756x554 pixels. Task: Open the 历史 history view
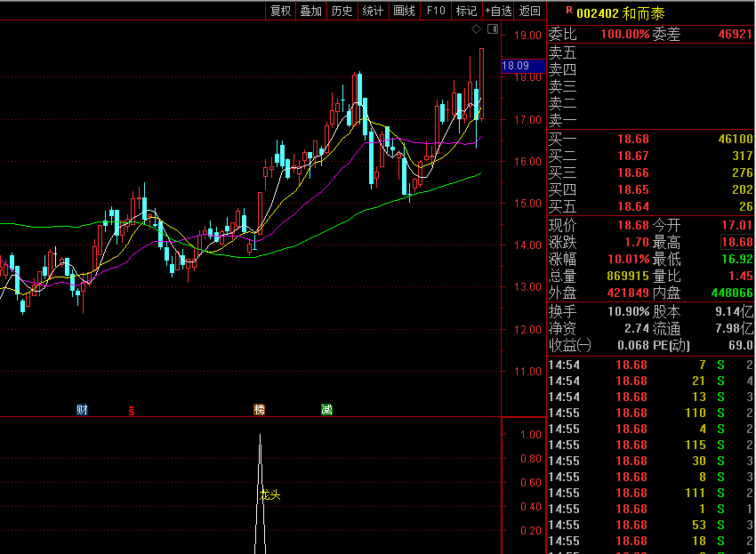coord(342,11)
